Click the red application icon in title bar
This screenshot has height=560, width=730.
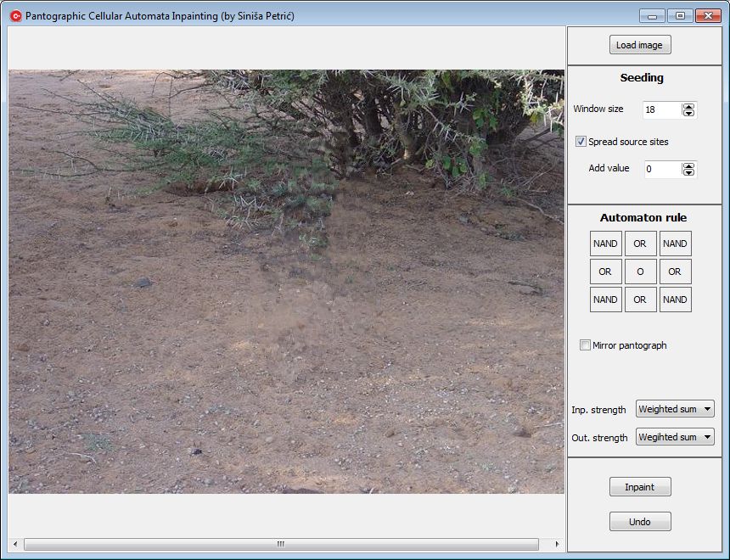tap(16, 16)
